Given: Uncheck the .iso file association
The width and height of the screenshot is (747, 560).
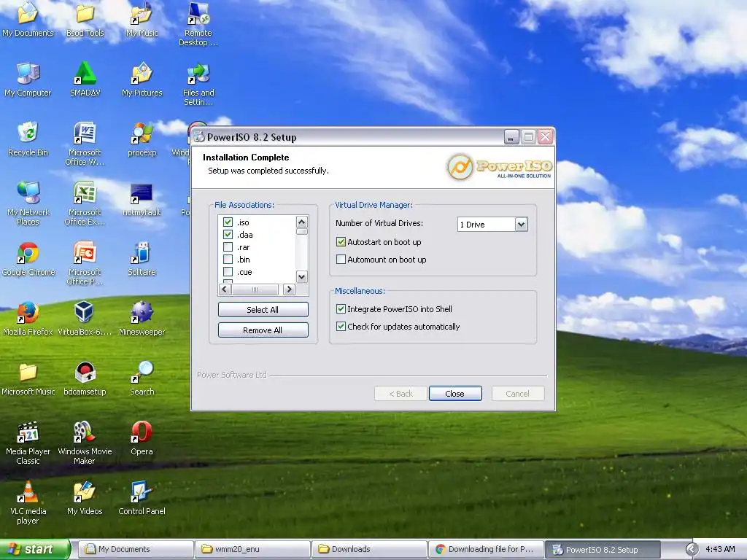Looking at the screenshot, I should coord(228,222).
